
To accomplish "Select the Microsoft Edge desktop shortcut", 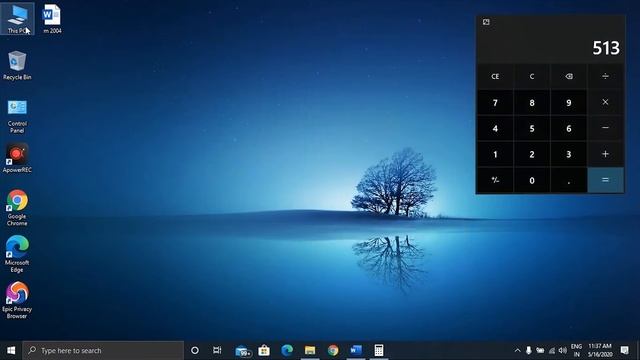I will [17, 254].
